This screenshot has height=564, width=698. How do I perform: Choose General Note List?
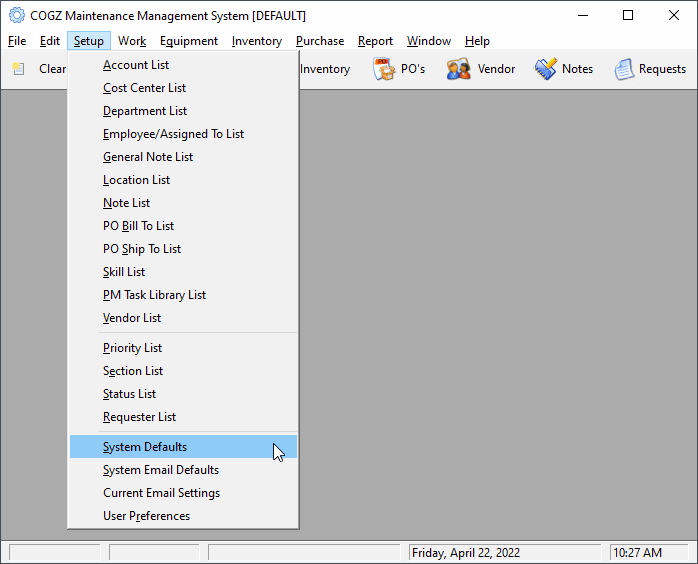[x=183, y=157]
